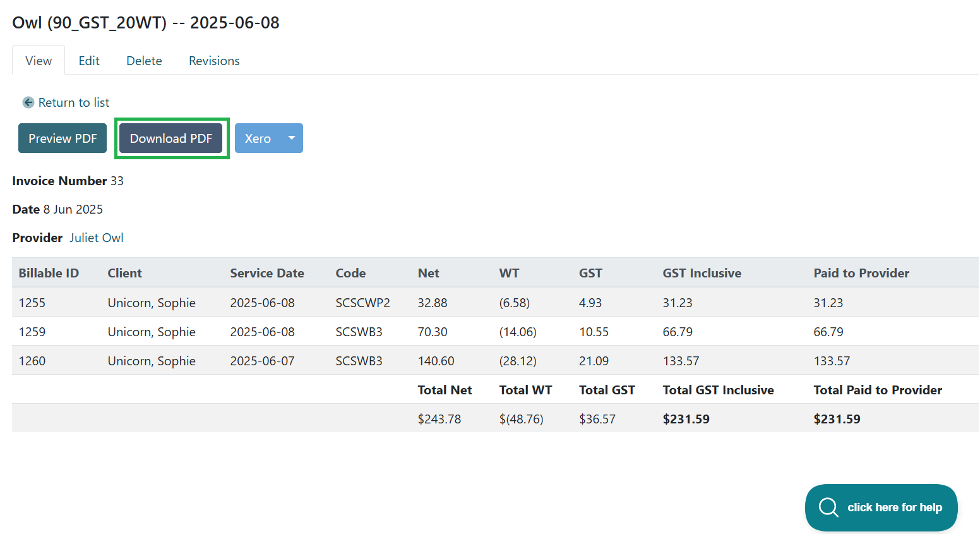Click the Total Net label
Screen dimensions: 980x534
[x=445, y=390]
